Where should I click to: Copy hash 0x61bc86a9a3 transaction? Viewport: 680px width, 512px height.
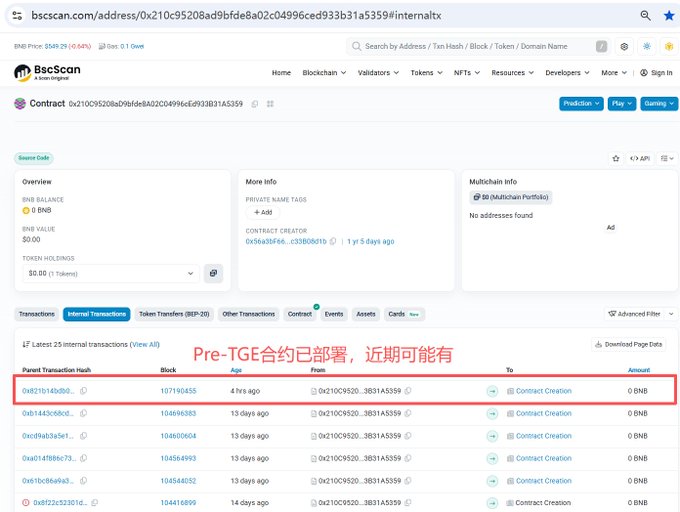[84, 481]
